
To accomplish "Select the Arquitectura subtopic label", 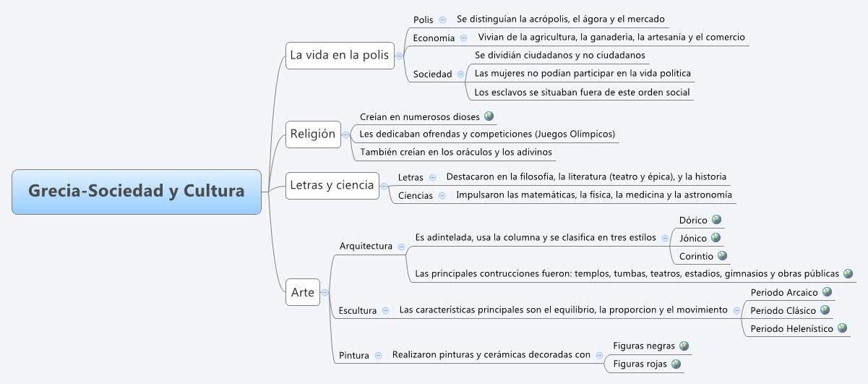I will pos(366,247).
